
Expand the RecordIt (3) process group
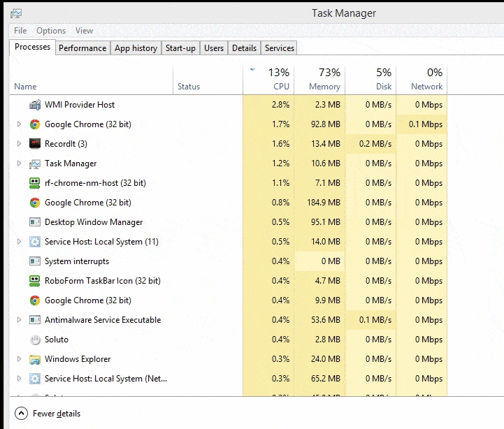pos(19,144)
